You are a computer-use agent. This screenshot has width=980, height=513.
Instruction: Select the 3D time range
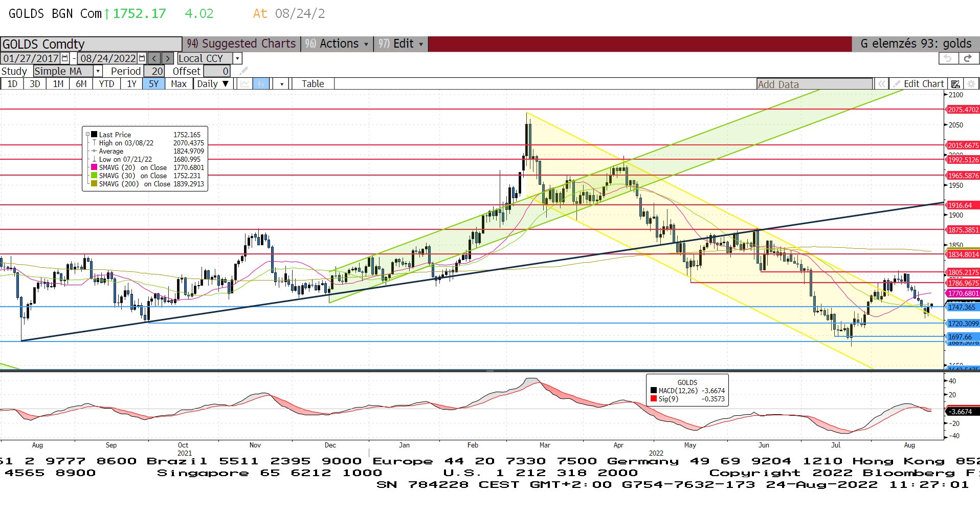(35, 84)
